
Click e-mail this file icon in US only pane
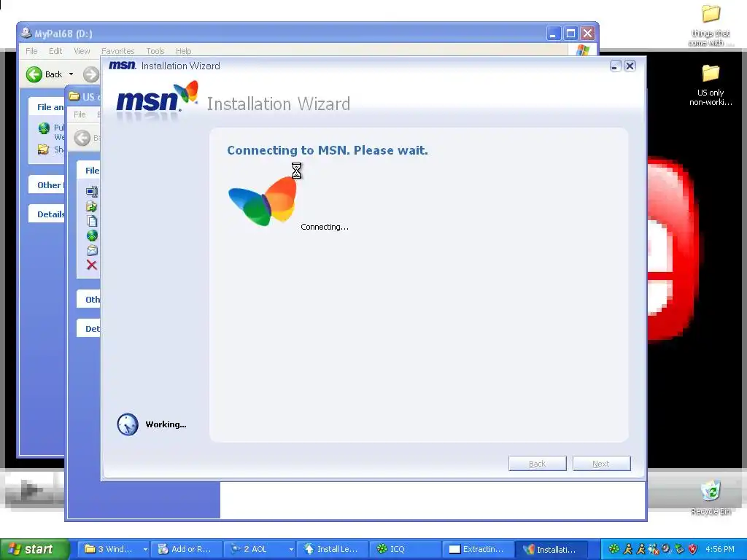point(92,251)
